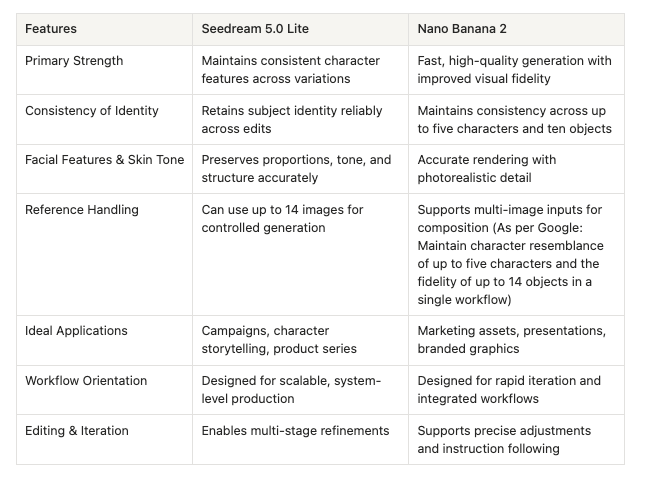
Task: Select the "Designed for rapid iteration" cell
Action: pos(509,389)
